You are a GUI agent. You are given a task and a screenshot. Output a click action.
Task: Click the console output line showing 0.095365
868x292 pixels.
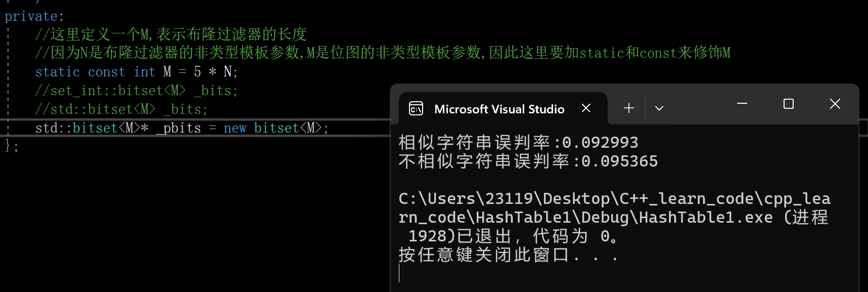[528, 161]
